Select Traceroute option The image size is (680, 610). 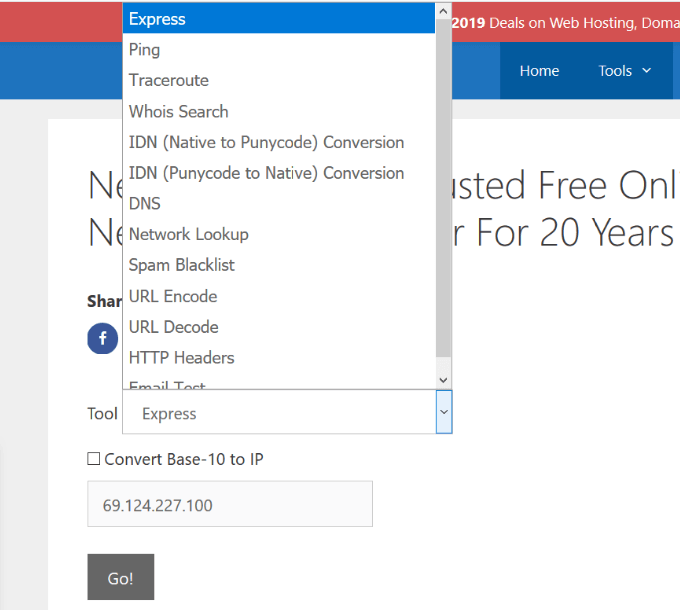click(168, 80)
